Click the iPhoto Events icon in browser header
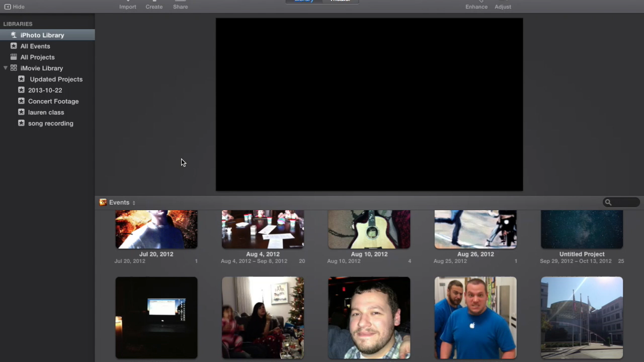 pyautogui.click(x=103, y=203)
